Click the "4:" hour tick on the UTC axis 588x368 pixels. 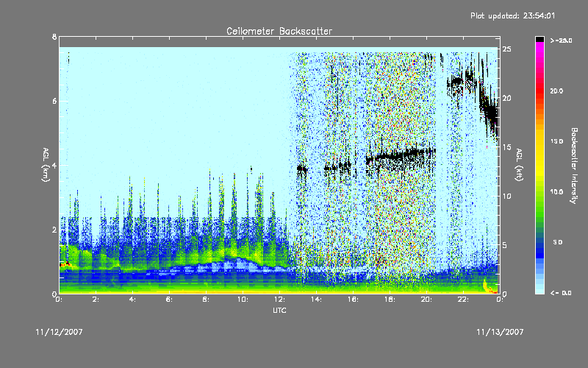point(133,300)
